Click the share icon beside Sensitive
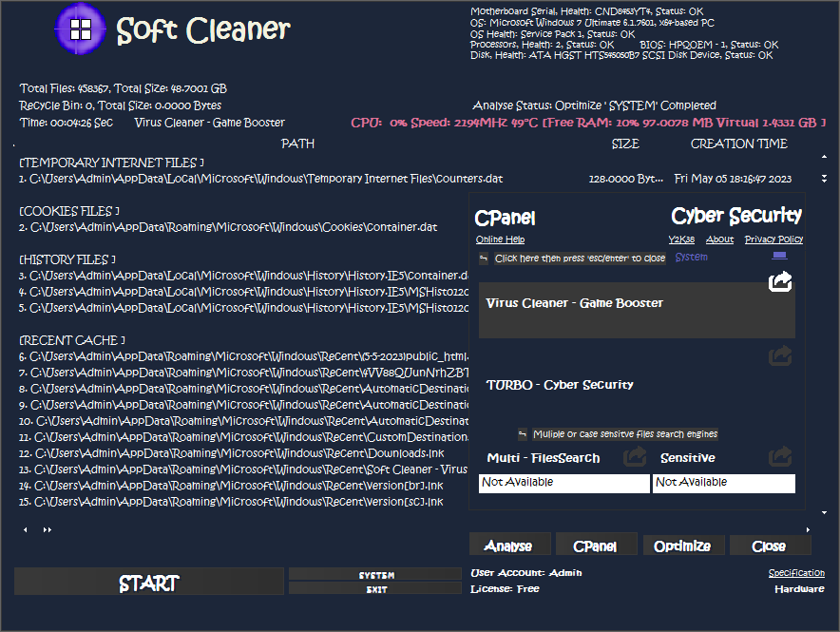This screenshot has height=632, width=840. pyautogui.click(x=780, y=456)
